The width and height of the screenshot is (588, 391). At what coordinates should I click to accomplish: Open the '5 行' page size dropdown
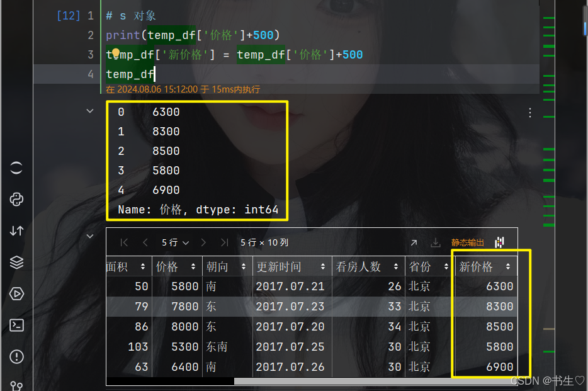(x=175, y=242)
